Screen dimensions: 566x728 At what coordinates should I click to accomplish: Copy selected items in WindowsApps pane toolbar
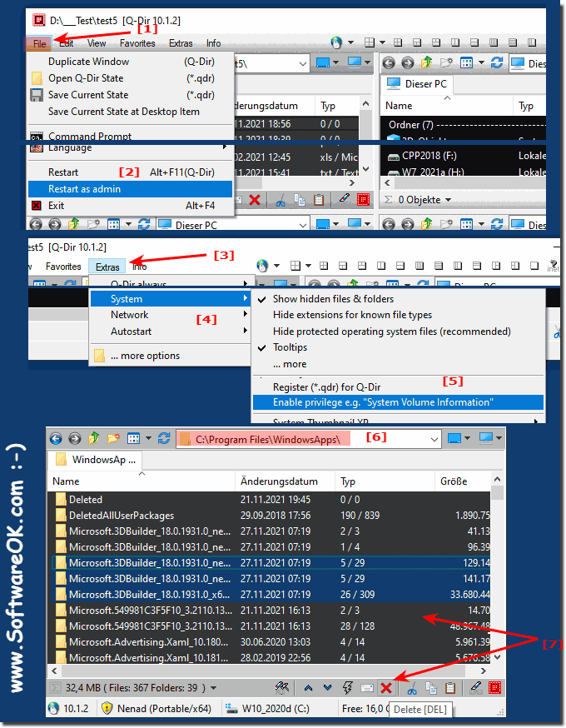(x=431, y=688)
